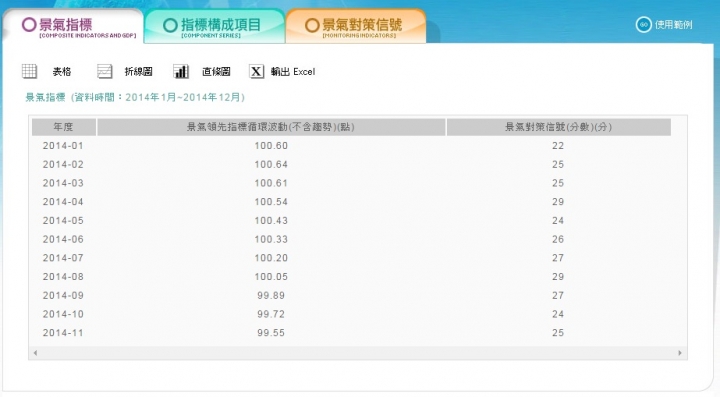The image size is (720, 397).
Task: Select the 折線圖 view label
Action: [138, 72]
